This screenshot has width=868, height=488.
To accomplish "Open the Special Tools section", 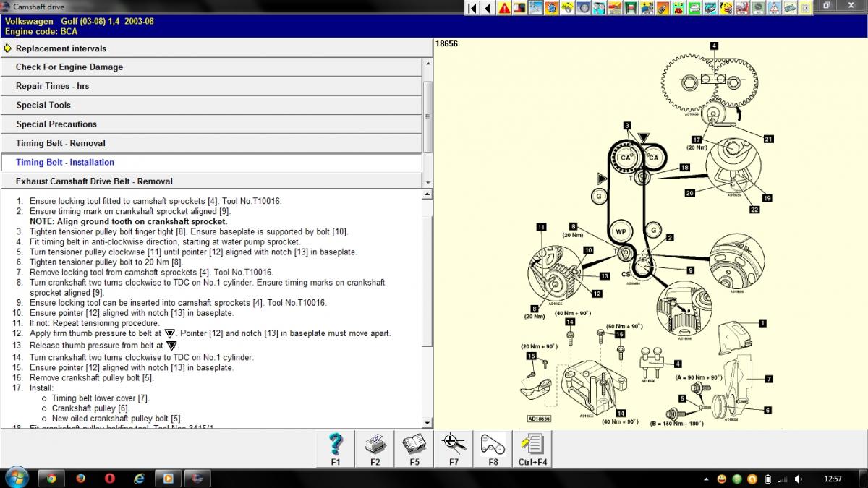I will coord(43,105).
